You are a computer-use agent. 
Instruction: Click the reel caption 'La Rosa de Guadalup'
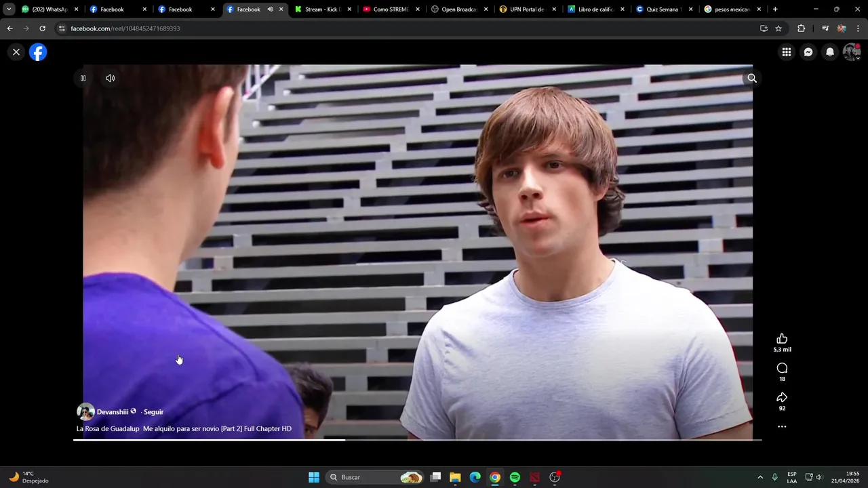[108, 429]
